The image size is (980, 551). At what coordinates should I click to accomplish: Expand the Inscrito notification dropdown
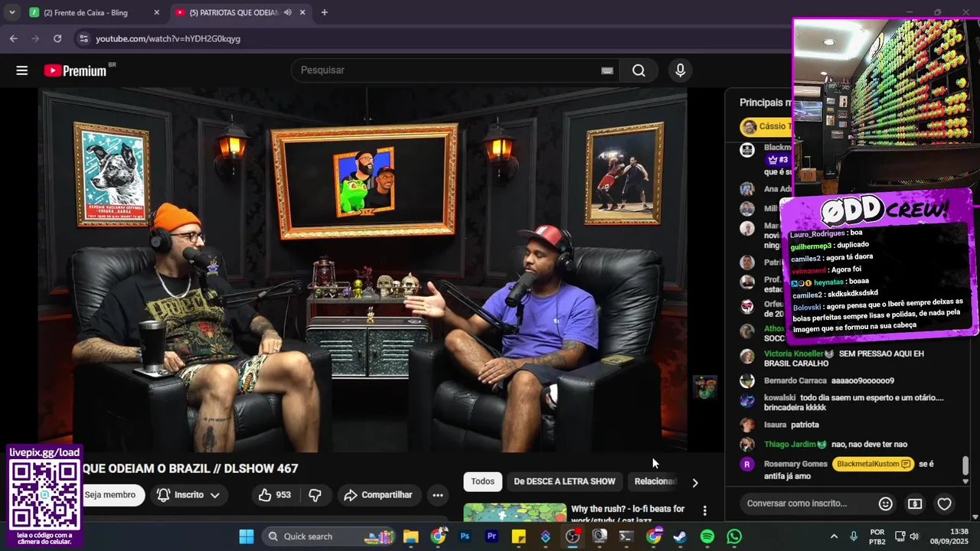click(188, 495)
